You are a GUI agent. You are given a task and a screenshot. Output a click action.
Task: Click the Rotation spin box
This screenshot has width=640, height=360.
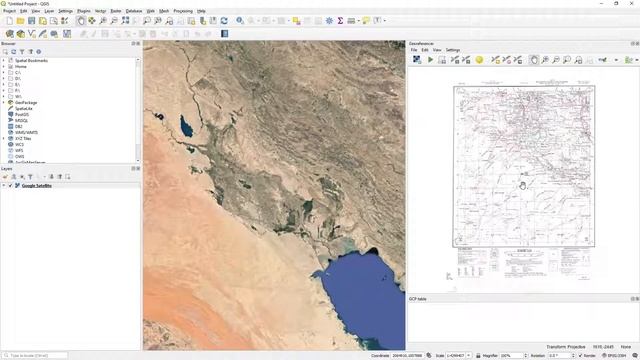point(561,356)
